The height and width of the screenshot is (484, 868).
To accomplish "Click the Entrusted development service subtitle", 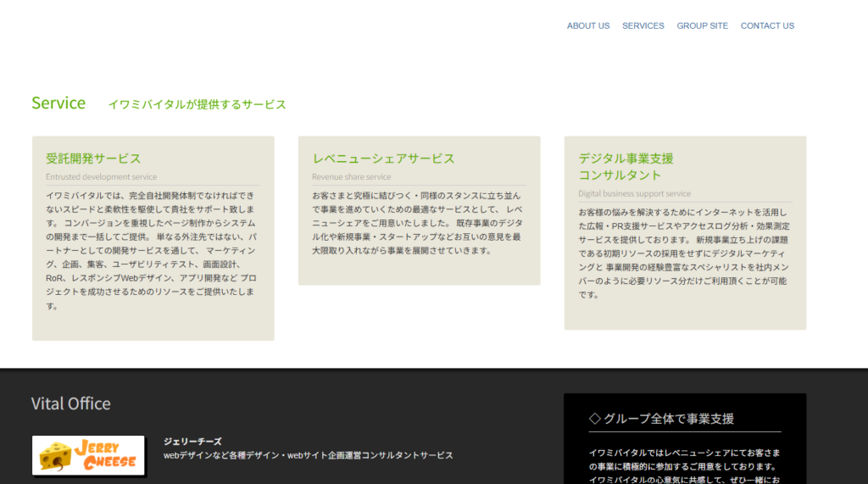I will point(101,177).
